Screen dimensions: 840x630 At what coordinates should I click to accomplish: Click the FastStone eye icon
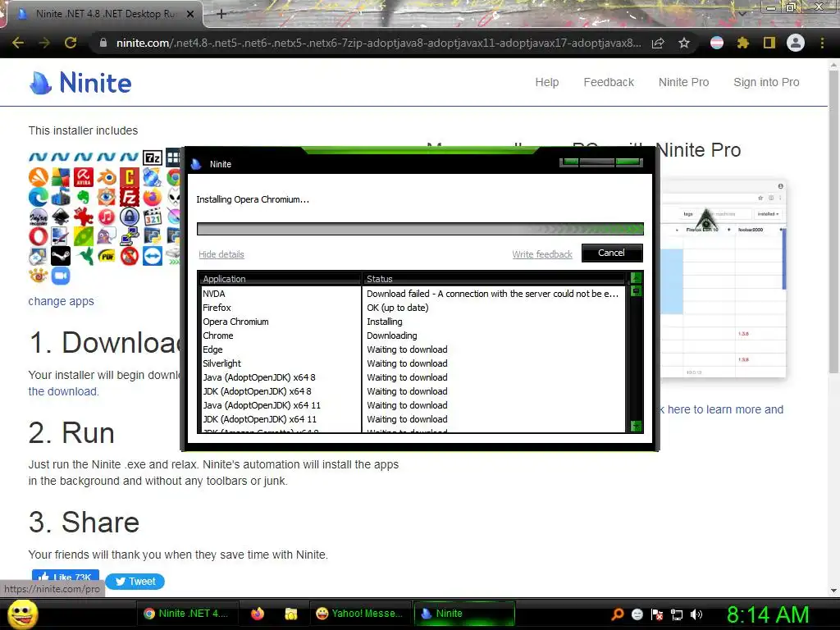tap(106, 197)
